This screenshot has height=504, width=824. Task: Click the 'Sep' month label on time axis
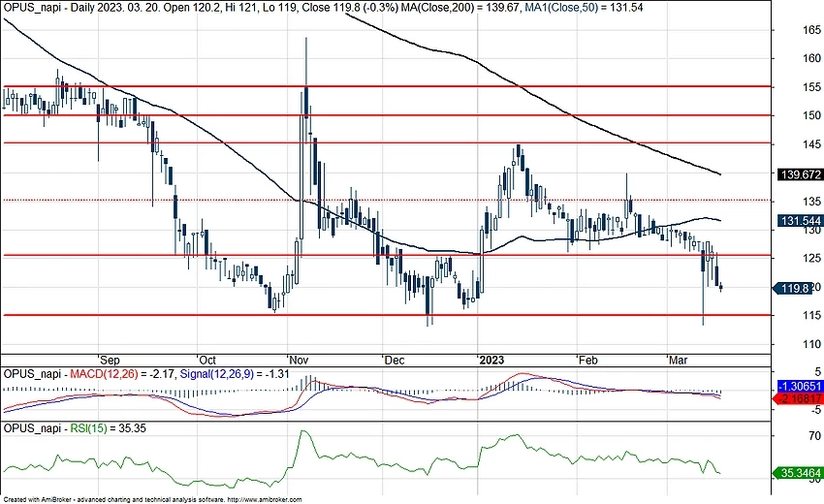(x=110, y=357)
